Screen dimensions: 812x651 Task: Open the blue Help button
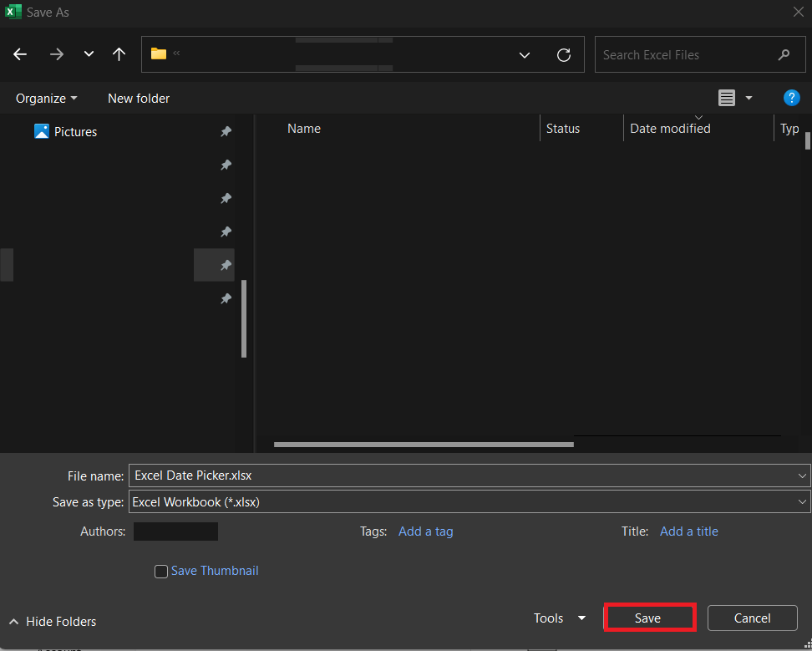pyautogui.click(x=792, y=98)
